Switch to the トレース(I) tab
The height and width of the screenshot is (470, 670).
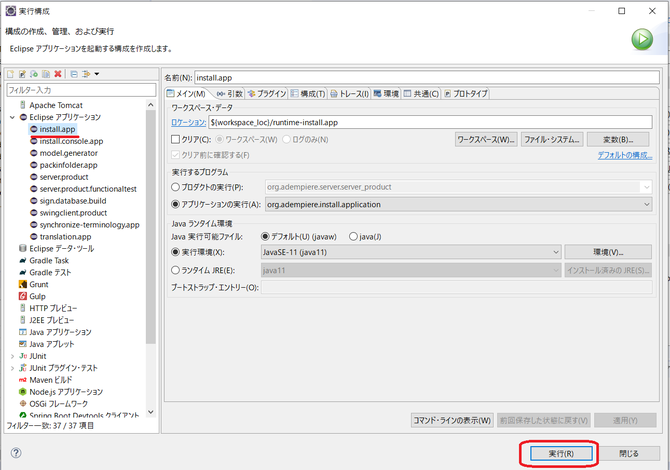point(350,94)
